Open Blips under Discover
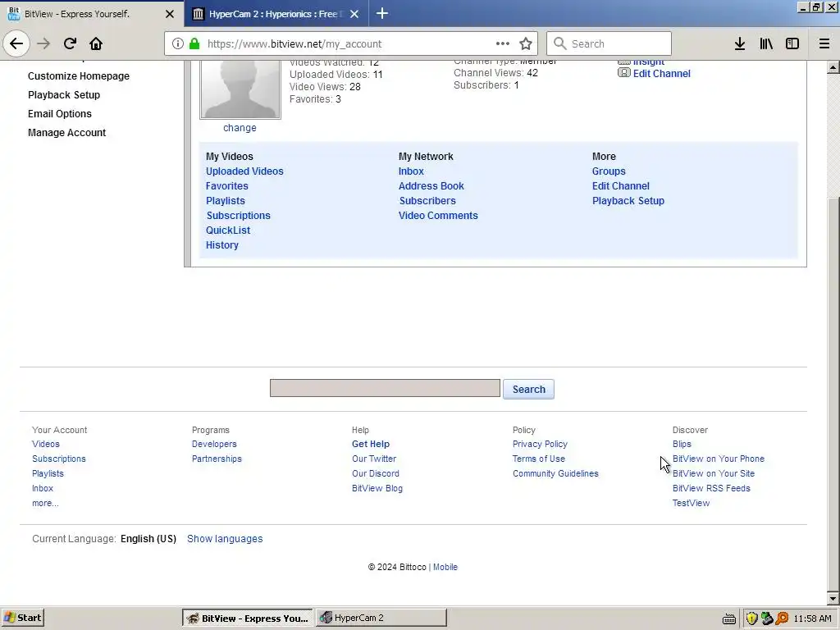Viewport: 840px width, 630px height. 682,444
